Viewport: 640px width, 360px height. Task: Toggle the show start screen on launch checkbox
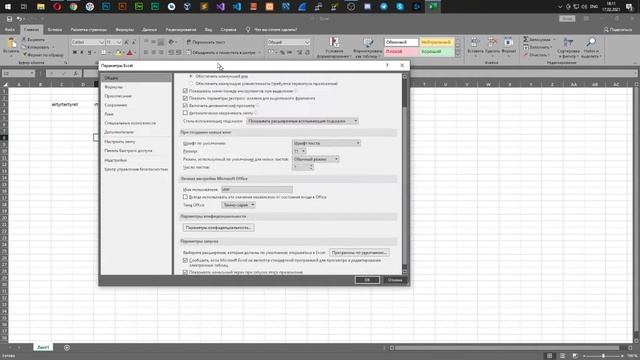[x=185, y=272]
